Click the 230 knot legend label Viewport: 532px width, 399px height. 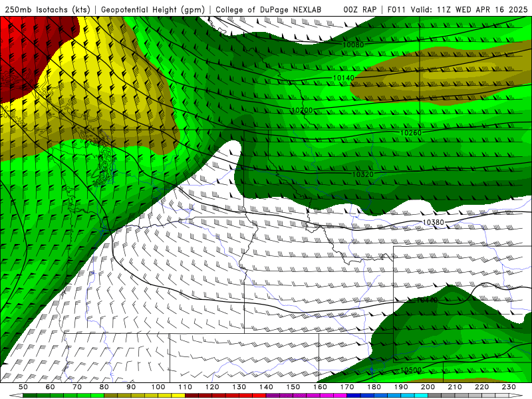point(509,387)
